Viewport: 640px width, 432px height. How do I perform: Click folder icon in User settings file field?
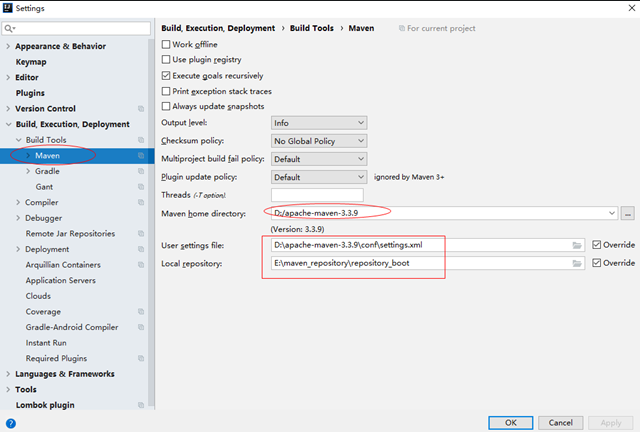pos(577,245)
